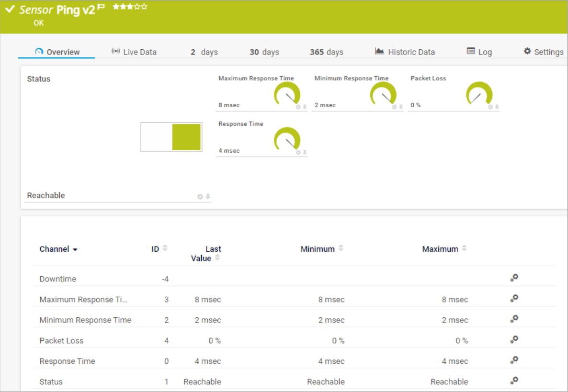Sort table by Maximum column
The width and height of the screenshot is (568, 392).
point(464,248)
